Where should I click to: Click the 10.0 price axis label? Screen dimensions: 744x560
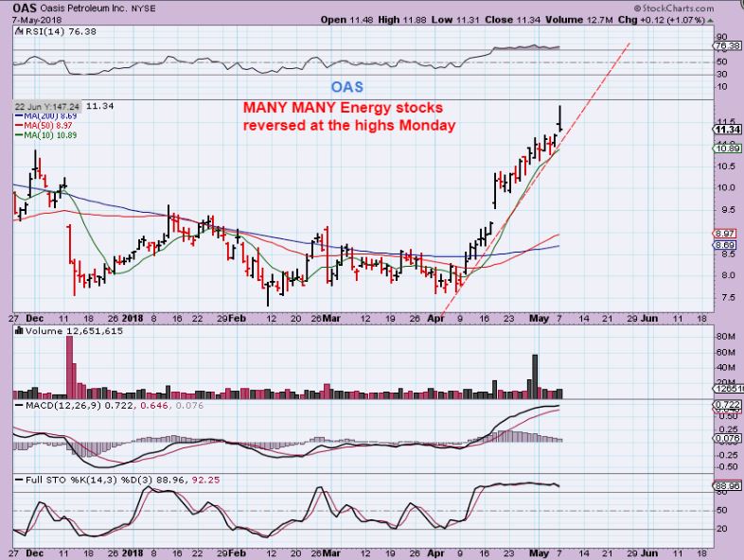[x=725, y=188]
